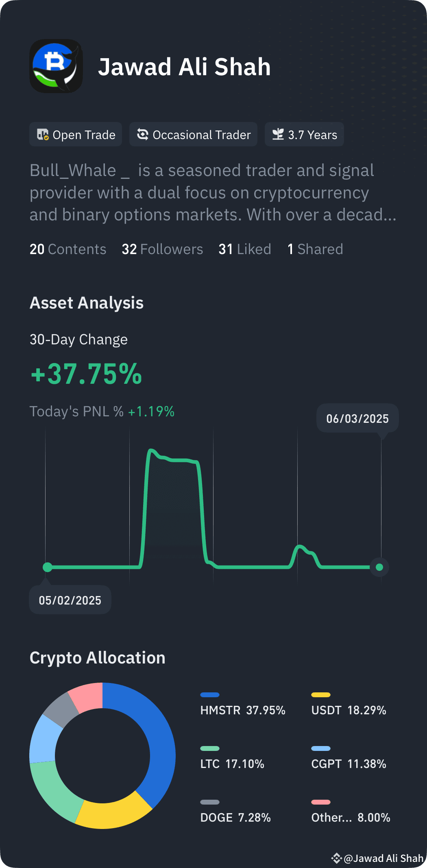Click the 06/03/2025 date tooltip
The width and height of the screenshot is (427, 868).
(357, 418)
